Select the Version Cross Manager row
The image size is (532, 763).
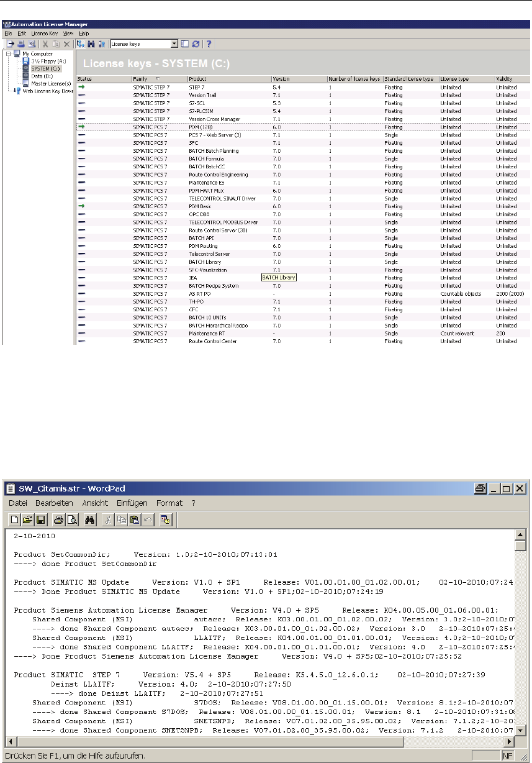(303, 119)
